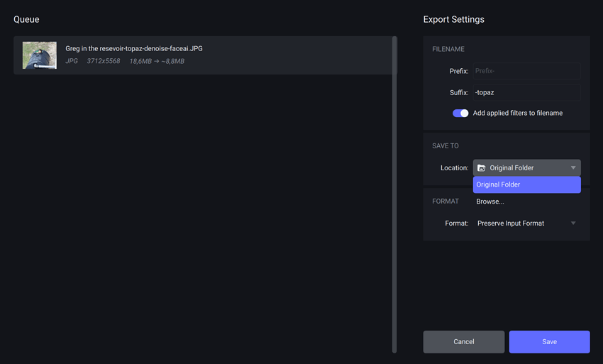
Task: Select the Greg in the resevoir file name
Action: click(134, 48)
